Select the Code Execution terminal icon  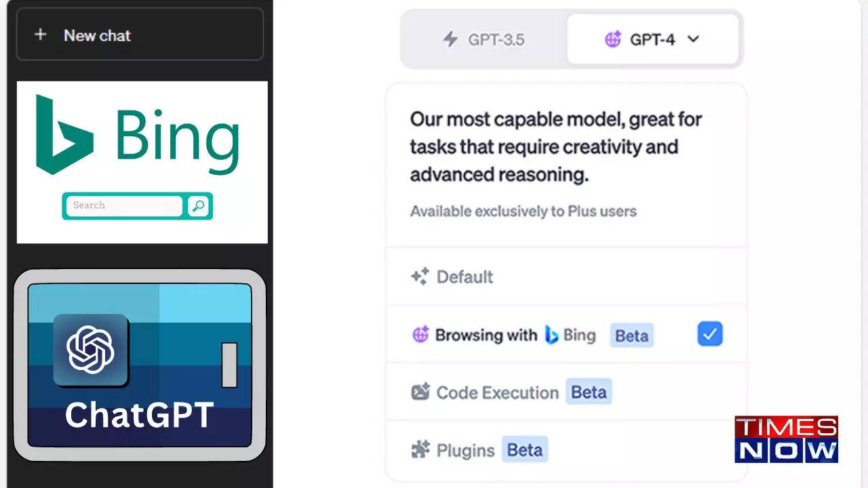(x=419, y=392)
